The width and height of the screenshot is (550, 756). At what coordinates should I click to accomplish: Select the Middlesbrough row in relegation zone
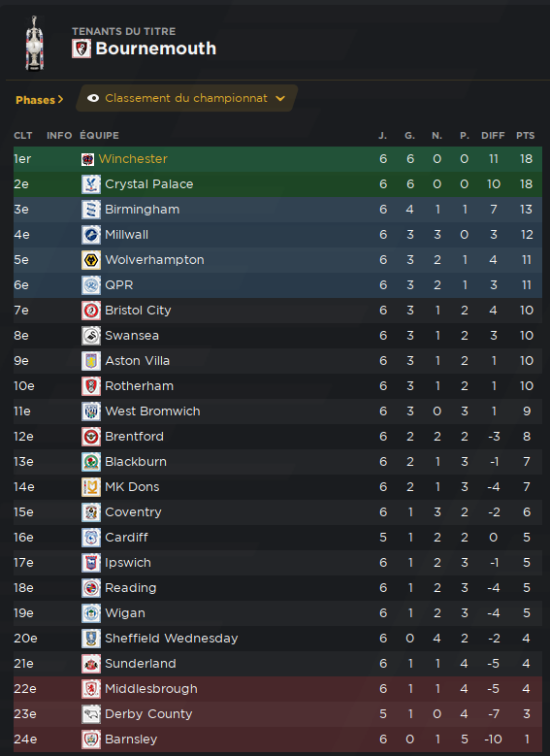click(277, 688)
